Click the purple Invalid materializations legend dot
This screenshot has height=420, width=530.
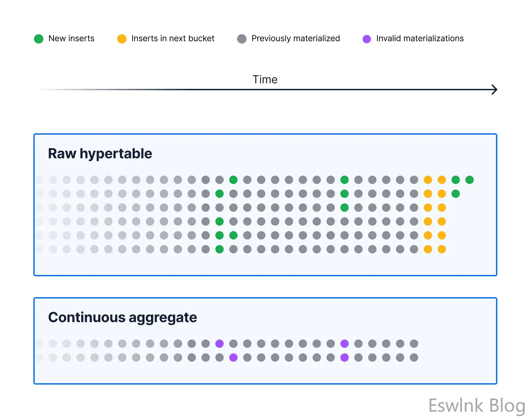(367, 39)
